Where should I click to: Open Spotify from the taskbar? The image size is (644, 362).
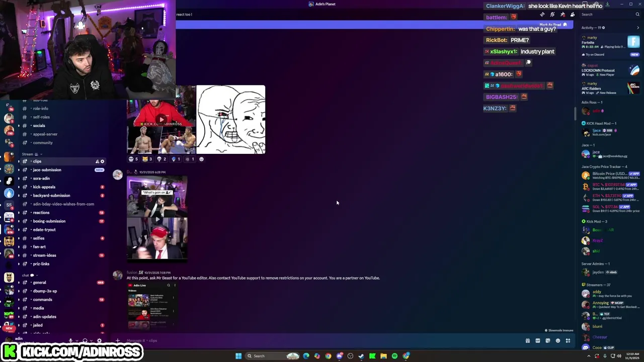pos(394,356)
